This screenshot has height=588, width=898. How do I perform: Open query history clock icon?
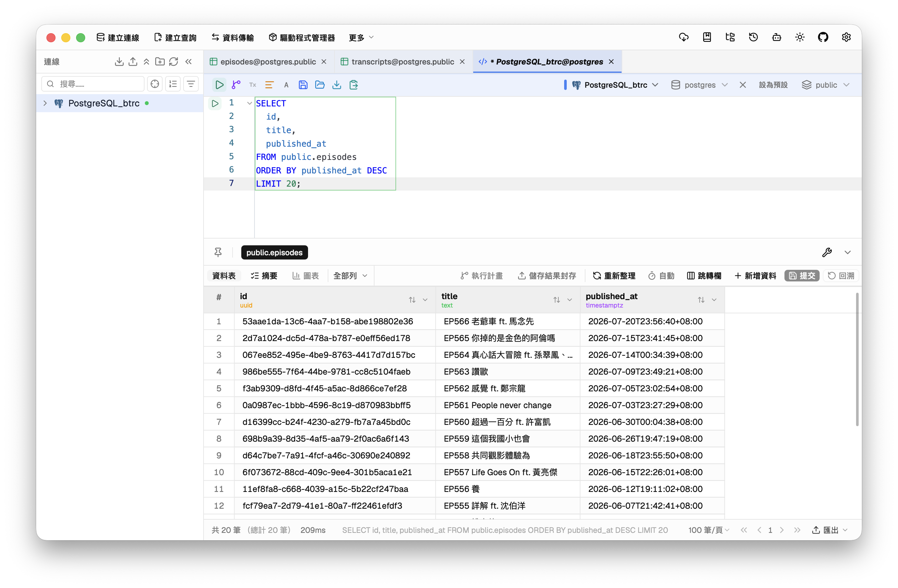pos(753,37)
